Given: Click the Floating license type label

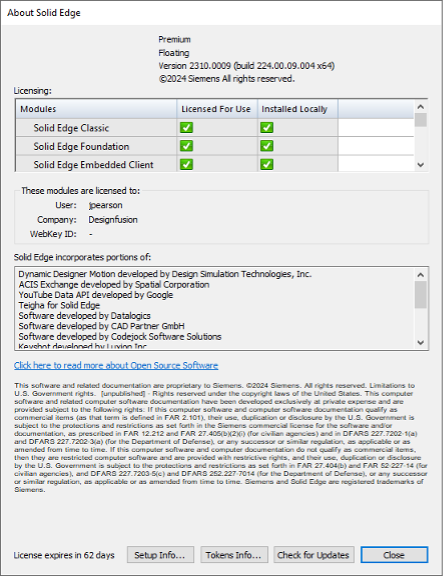Looking at the screenshot, I should [x=174, y=53].
